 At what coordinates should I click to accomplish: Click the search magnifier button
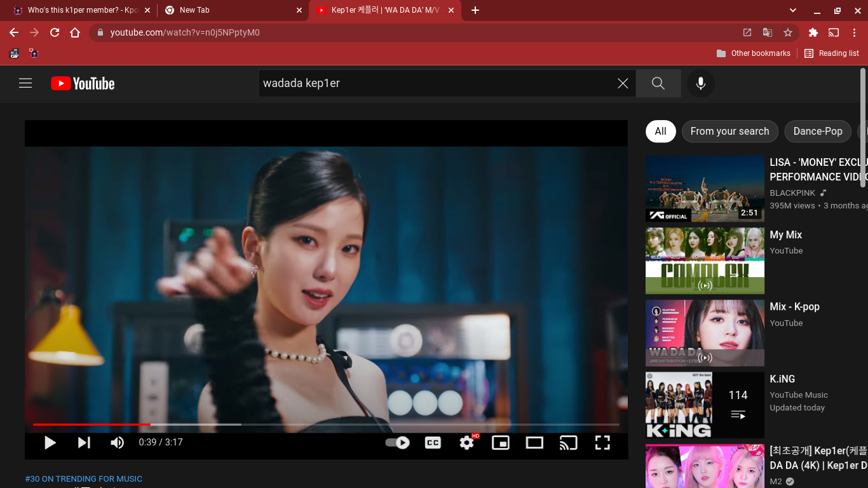658,83
